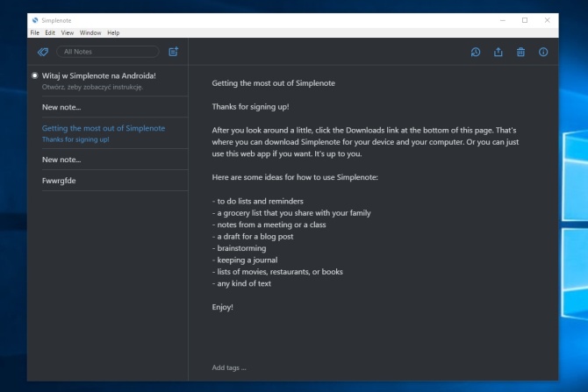The height and width of the screenshot is (392, 588).
Task: Click the share note icon
Action: tap(498, 53)
